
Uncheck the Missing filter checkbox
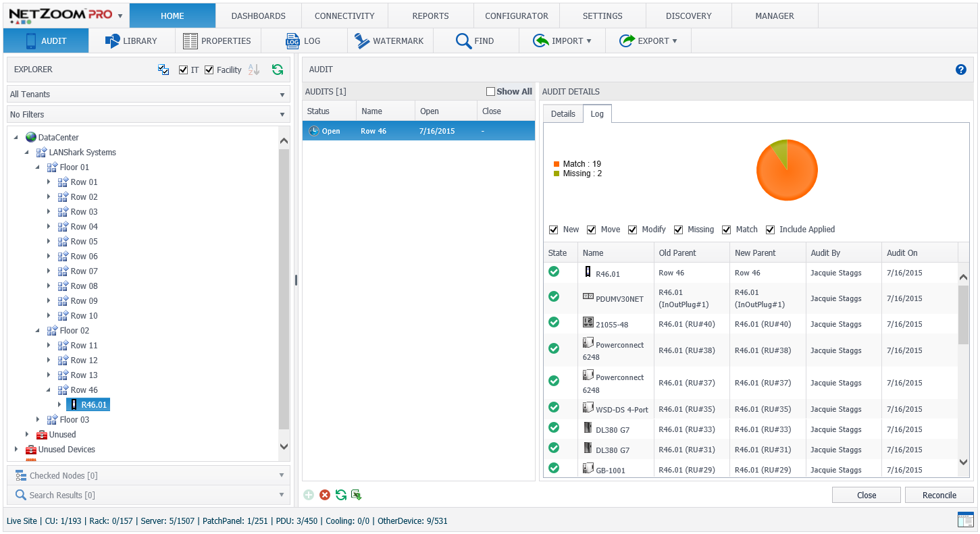678,230
